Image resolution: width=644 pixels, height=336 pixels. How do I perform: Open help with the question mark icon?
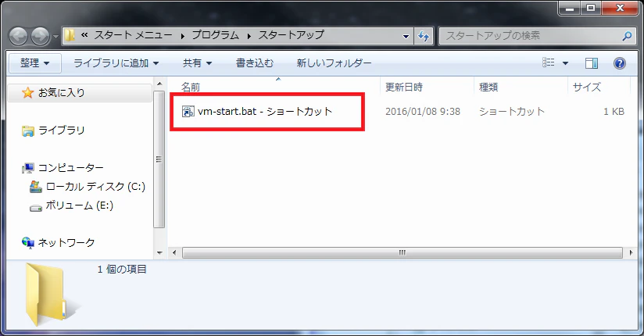(619, 63)
